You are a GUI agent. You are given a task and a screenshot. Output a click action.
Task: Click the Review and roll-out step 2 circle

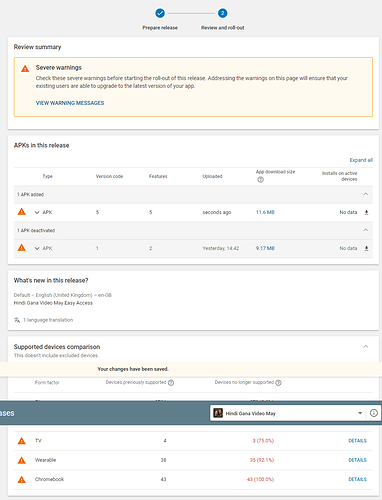tap(222, 13)
